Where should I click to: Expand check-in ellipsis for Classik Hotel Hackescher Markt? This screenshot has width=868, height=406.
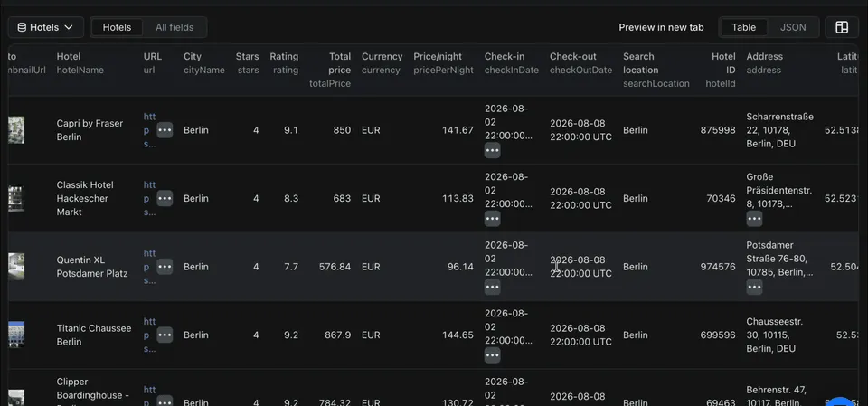point(492,218)
